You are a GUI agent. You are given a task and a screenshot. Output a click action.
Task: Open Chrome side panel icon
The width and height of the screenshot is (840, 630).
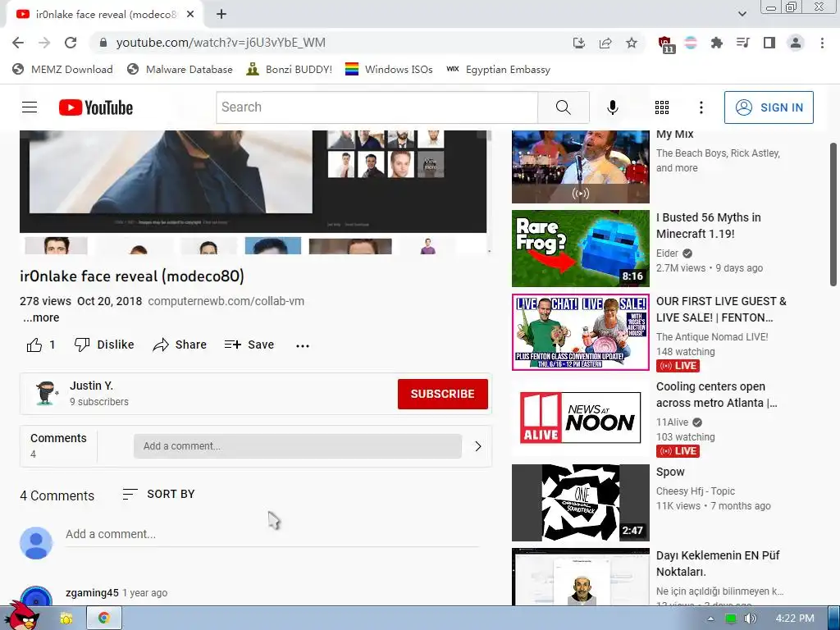(769, 43)
